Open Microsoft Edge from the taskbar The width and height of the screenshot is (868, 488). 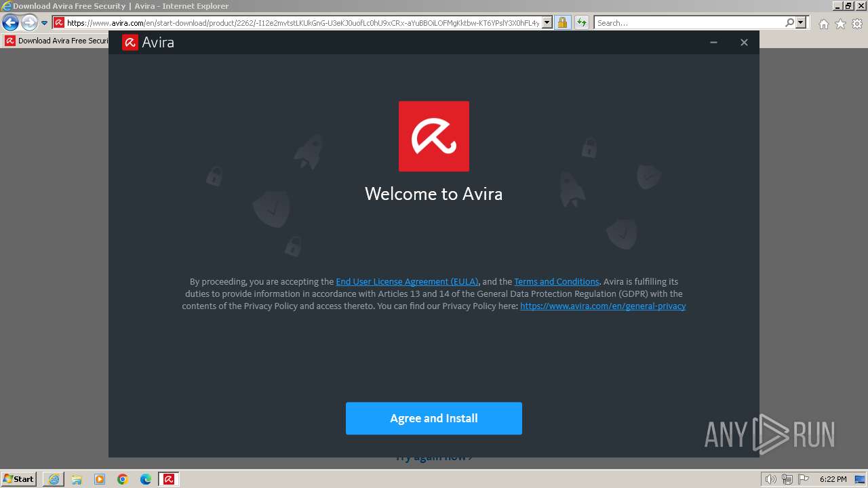click(146, 479)
